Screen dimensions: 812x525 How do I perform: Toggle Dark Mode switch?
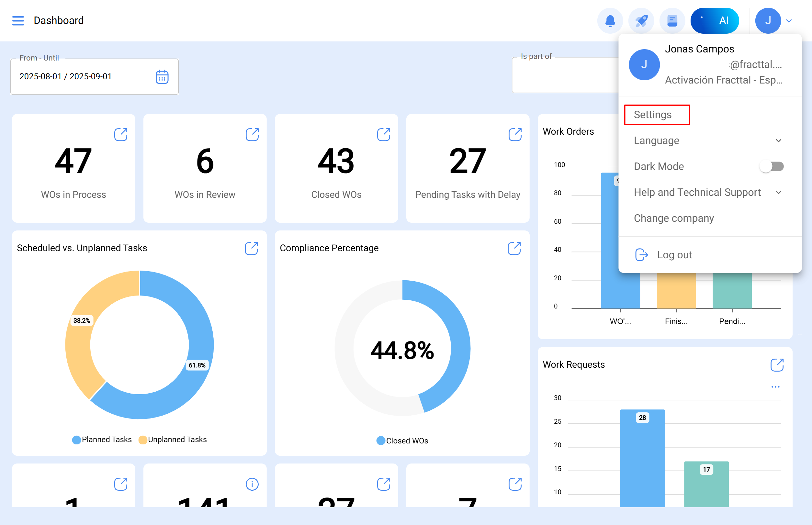[x=772, y=166]
